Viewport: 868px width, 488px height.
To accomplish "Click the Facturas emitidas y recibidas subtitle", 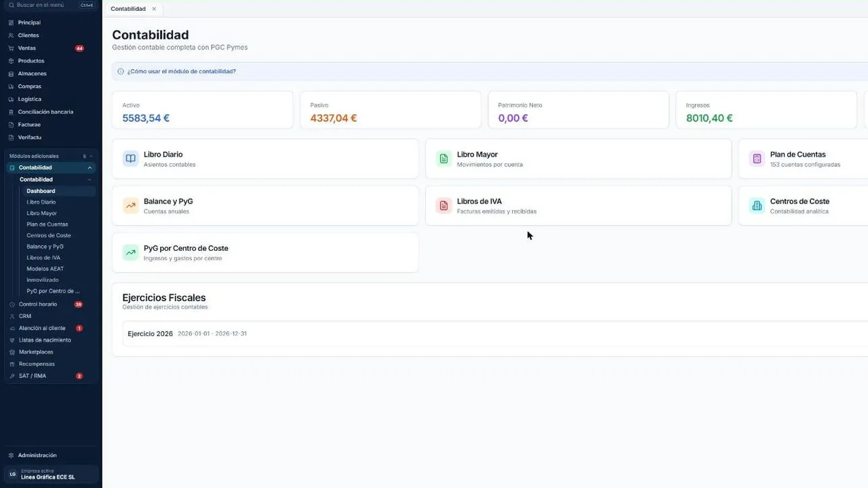I will point(496,211).
